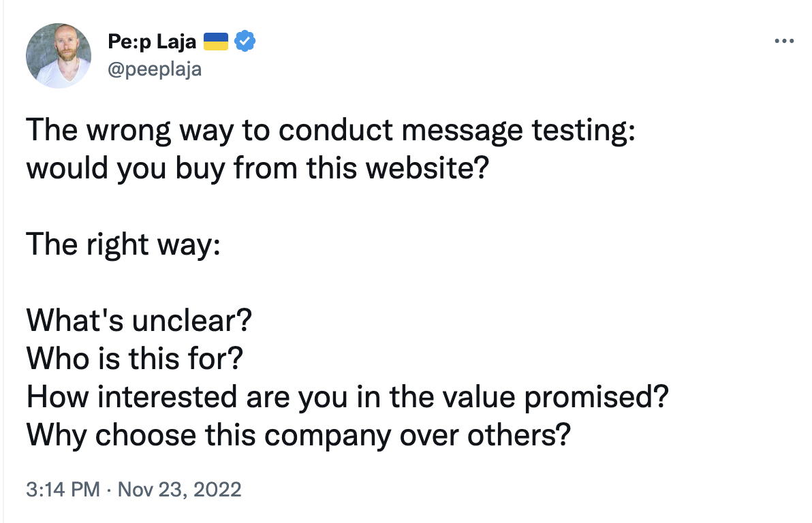Viewport: 812px width, 523px height.
Task: Click the flag icon beside the display name
Action: point(216,41)
